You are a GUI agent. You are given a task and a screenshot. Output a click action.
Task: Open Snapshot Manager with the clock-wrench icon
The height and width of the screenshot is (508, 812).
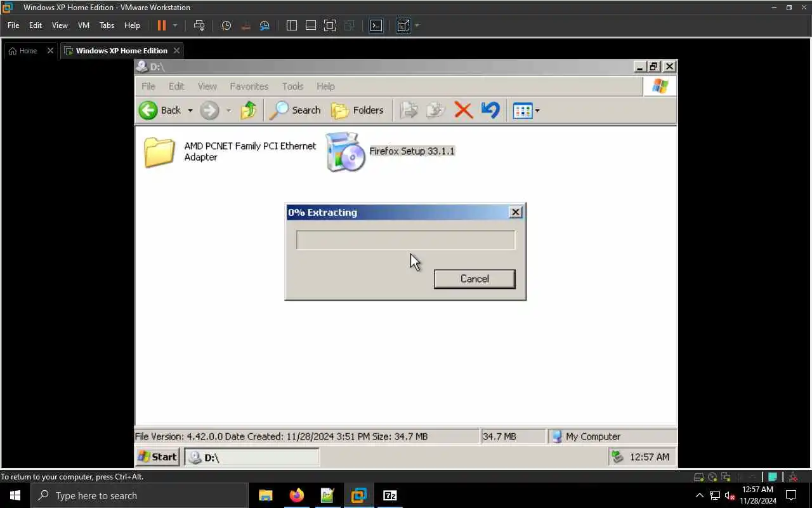(265, 25)
